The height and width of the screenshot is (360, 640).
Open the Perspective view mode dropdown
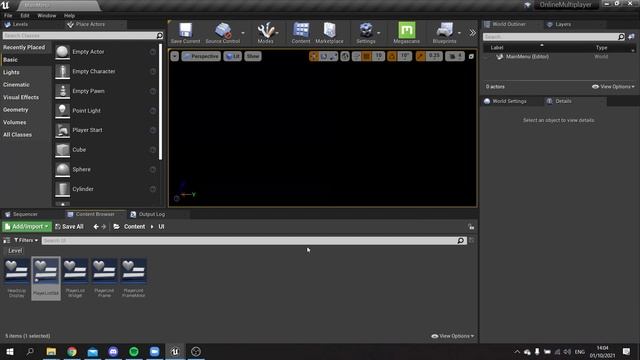[x=201, y=56]
